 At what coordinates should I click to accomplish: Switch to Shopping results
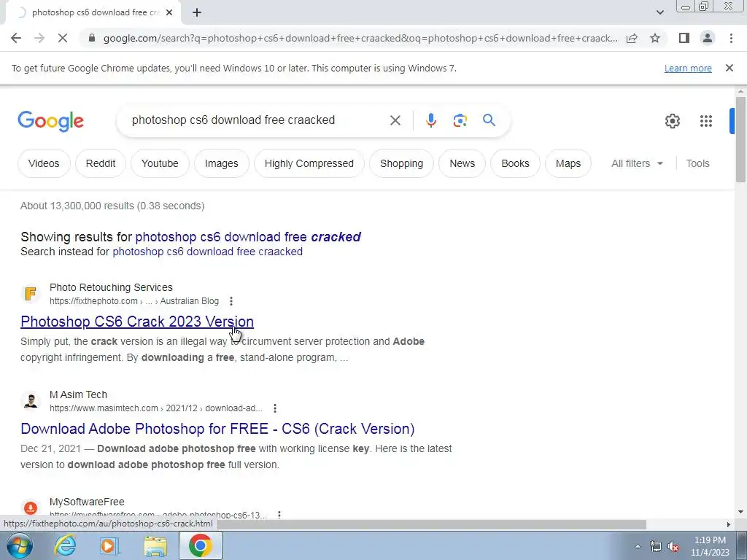pyautogui.click(x=402, y=163)
